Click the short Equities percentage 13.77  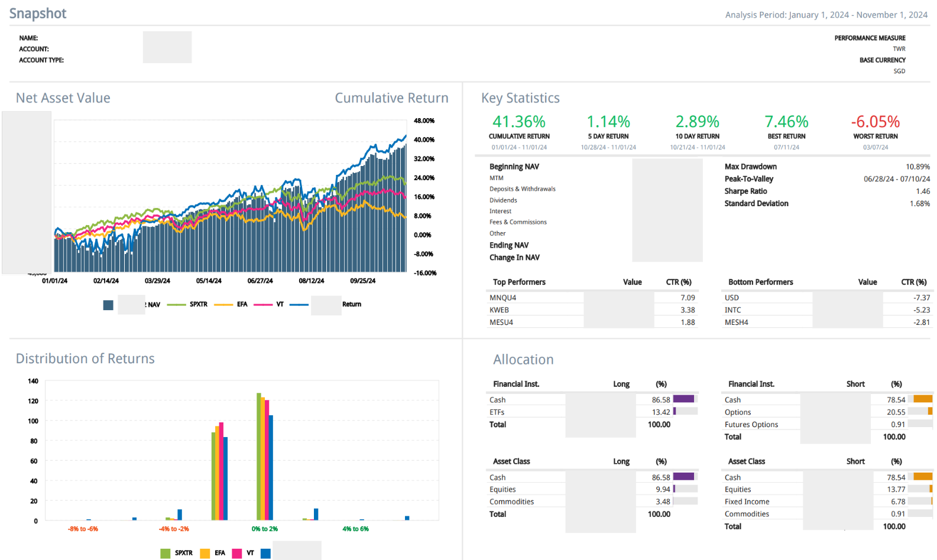[896, 489]
